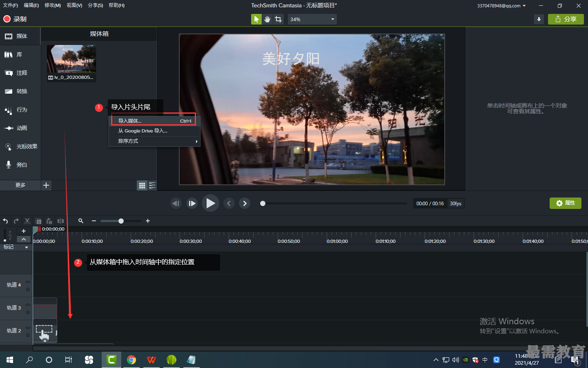Choose Import from Google Drive entry
Screen dimensions: 588x368
tap(154, 131)
